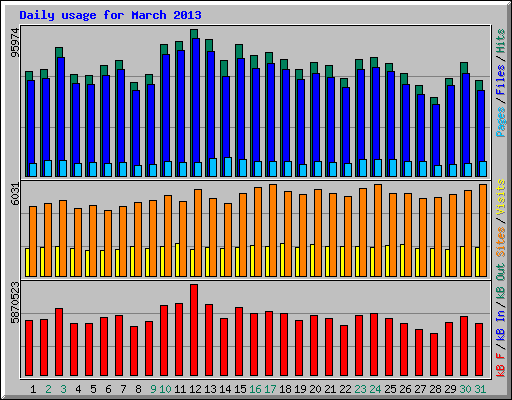
Task: Click day label 1 on the x-axis
Action: (33, 389)
